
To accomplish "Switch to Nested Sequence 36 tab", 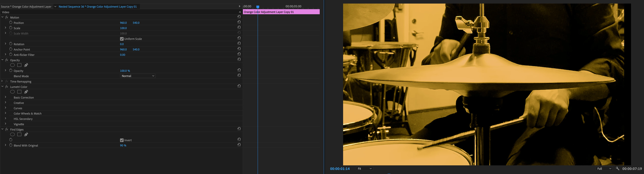I will (98, 7).
